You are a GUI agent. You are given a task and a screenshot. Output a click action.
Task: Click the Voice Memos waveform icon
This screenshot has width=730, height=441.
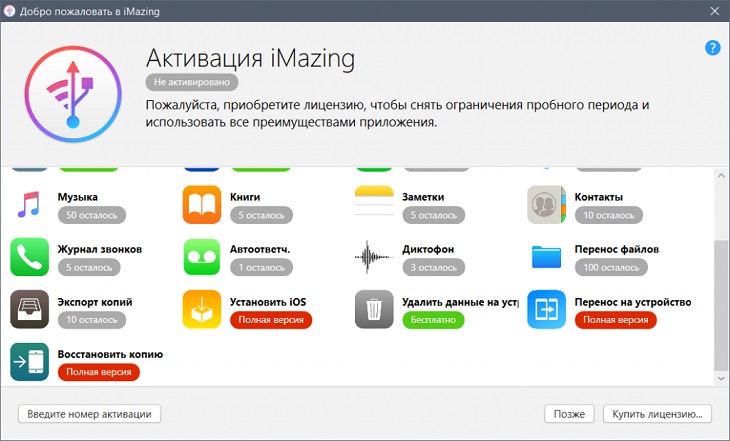(x=374, y=257)
